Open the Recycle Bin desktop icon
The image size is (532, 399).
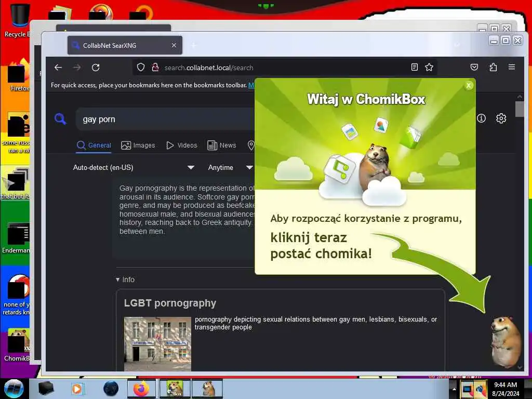(x=19, y=20)
